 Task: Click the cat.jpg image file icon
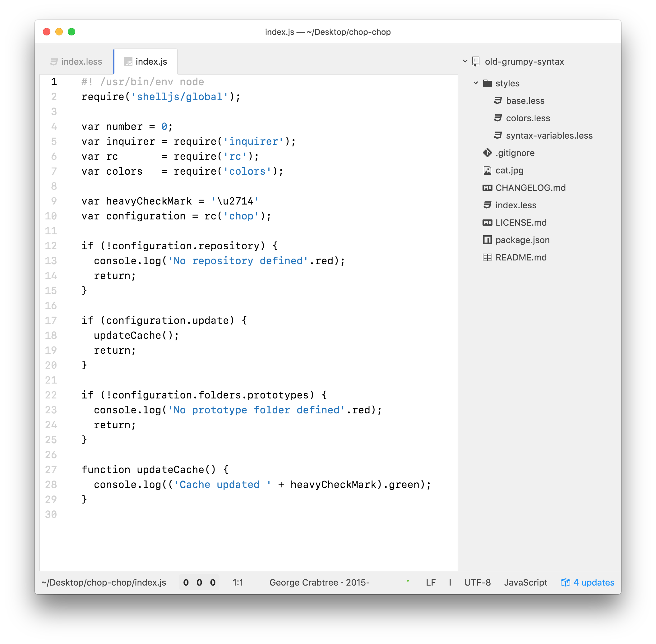[487, 170]
